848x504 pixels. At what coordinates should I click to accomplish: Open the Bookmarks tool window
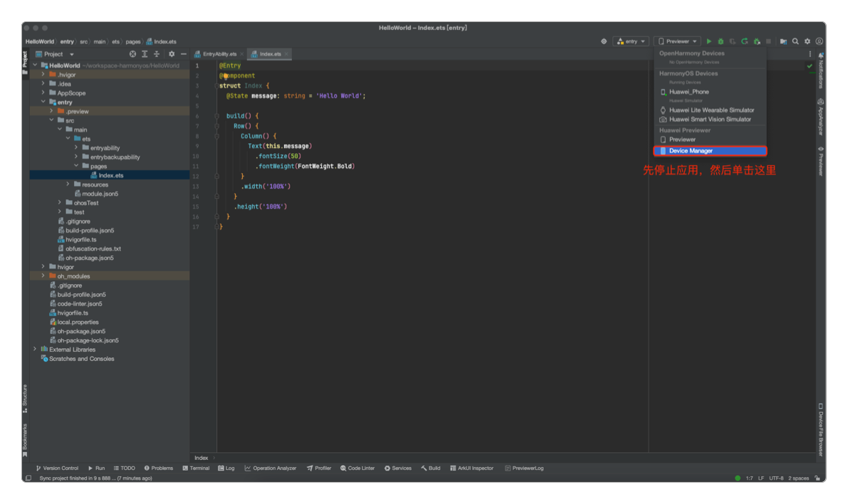point(25,440)
